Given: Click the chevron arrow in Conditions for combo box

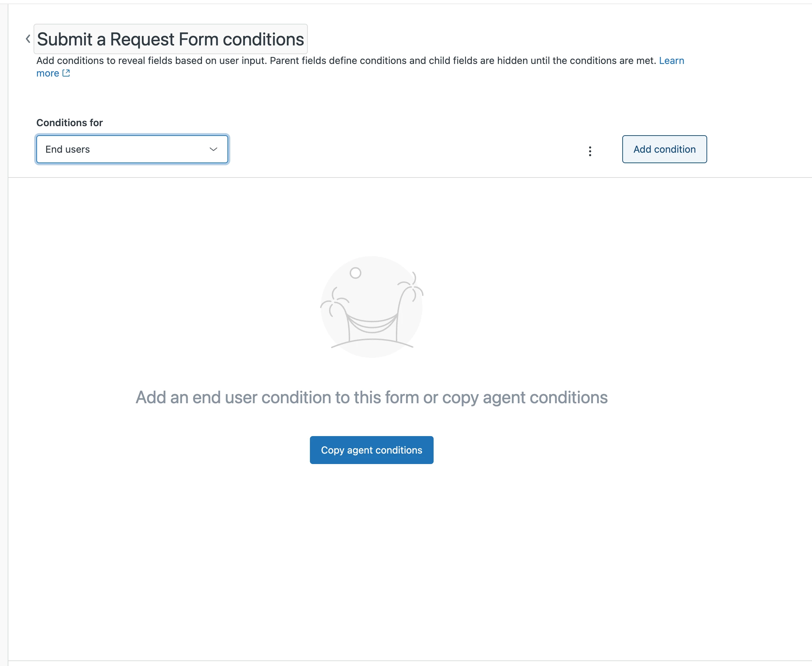Looking at the screenshot, I should pyautogui.click(x=213, y=149).
